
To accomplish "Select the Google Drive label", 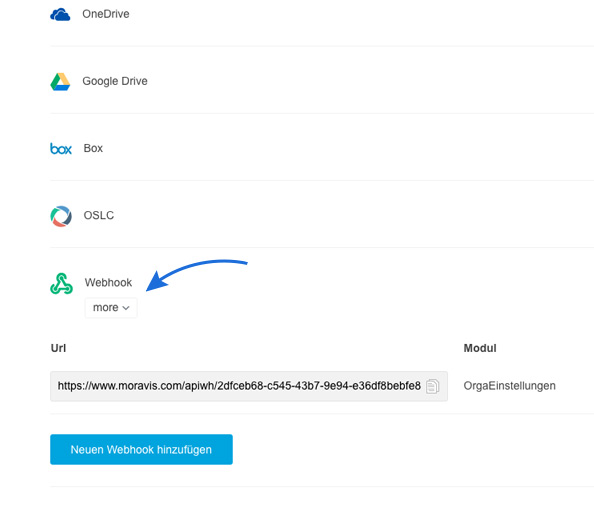I will click(115, 81).
